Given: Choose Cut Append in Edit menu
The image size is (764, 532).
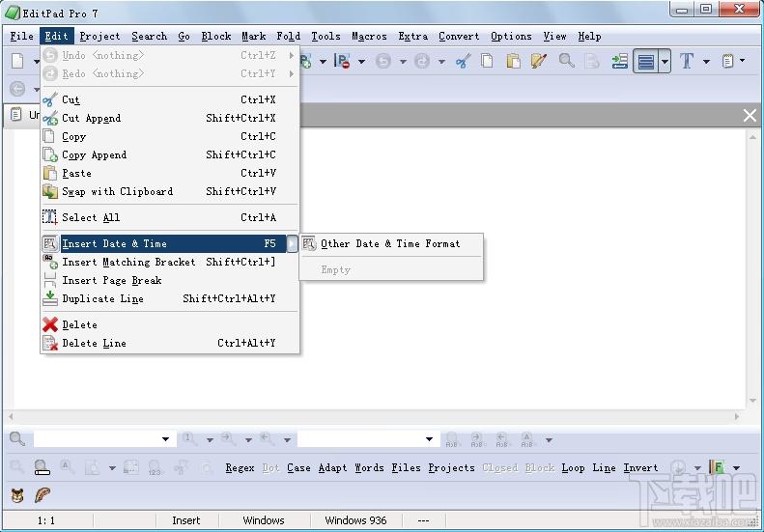Looking at the screenshot, I should (170, 118).
